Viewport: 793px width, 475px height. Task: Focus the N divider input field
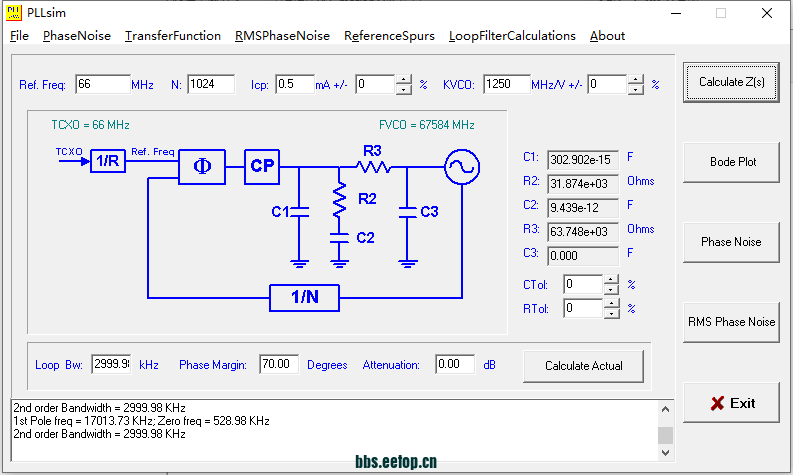(211, 84)
